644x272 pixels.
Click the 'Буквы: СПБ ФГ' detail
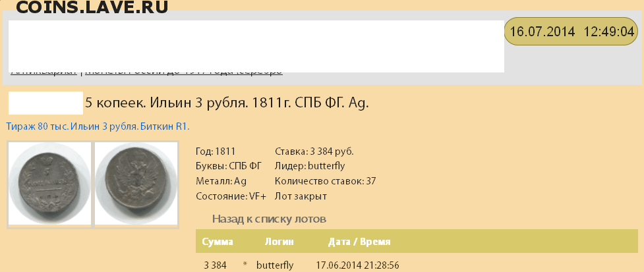tap(229, 166)
